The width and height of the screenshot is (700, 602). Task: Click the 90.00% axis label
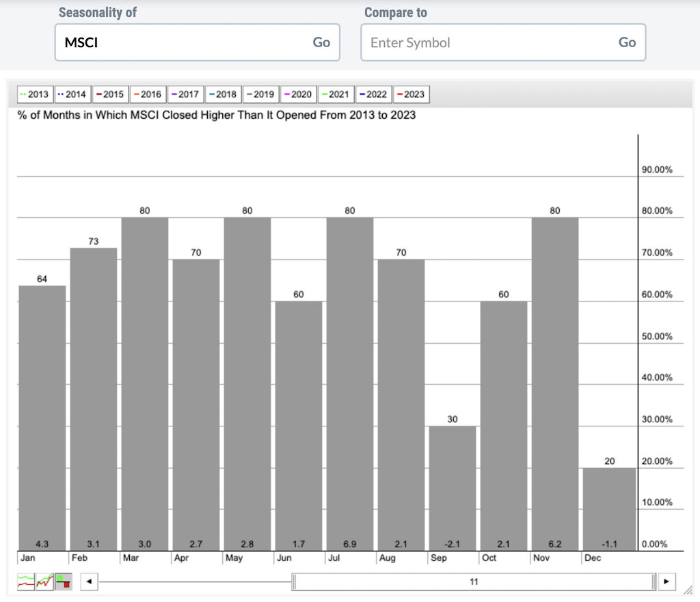pyautogui.click(x=657, y=169)
